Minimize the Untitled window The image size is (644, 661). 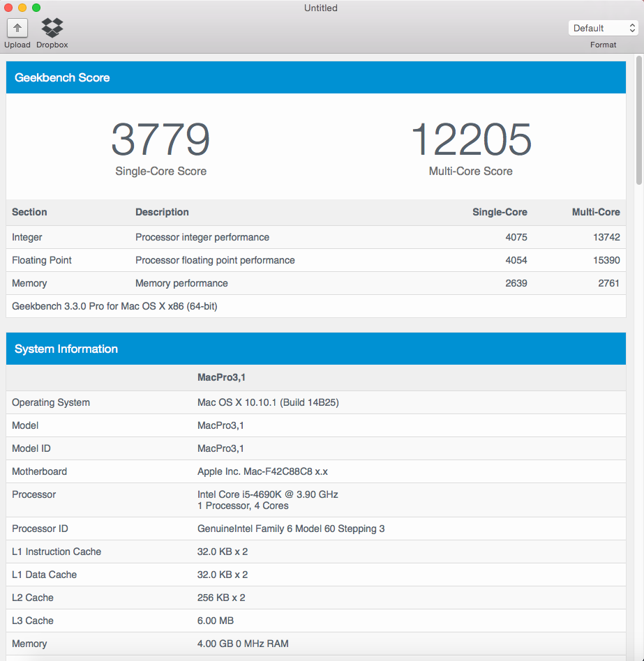pos(22,8)
